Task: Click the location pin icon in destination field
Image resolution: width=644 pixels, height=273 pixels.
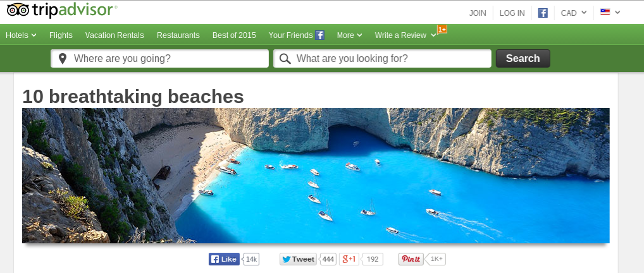Action: 63,59
